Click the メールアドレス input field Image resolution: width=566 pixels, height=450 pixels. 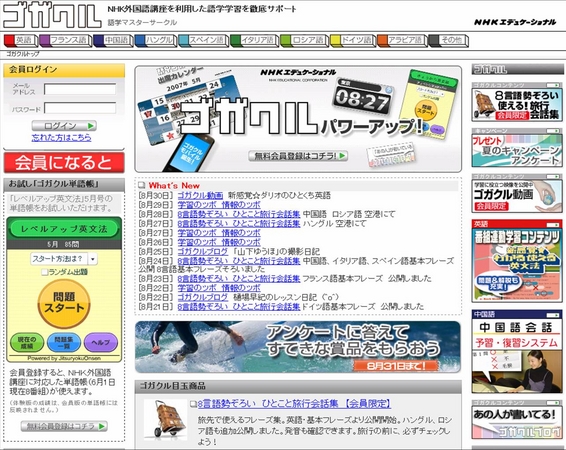click(x=80, y=89)
